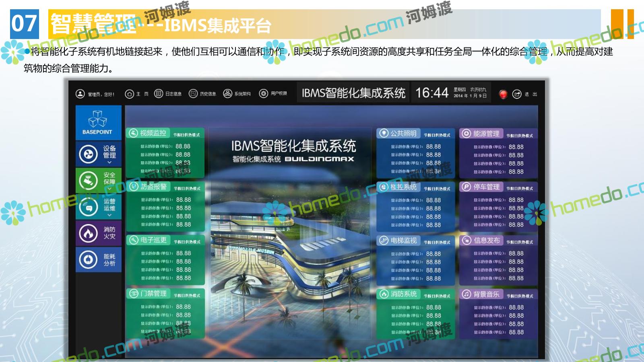Open 历史信息 from the top menu
This screenshot has width=644, height=362.
pyautogui.click(x=202, y=94)
